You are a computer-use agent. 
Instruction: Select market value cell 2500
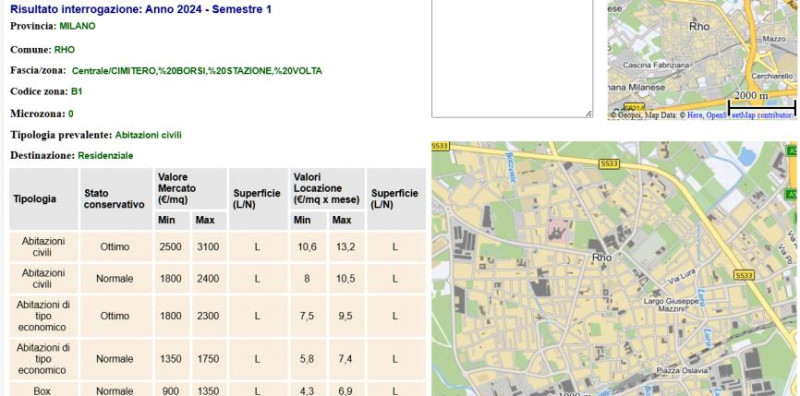pyautogui.click(x=170, y=247)
